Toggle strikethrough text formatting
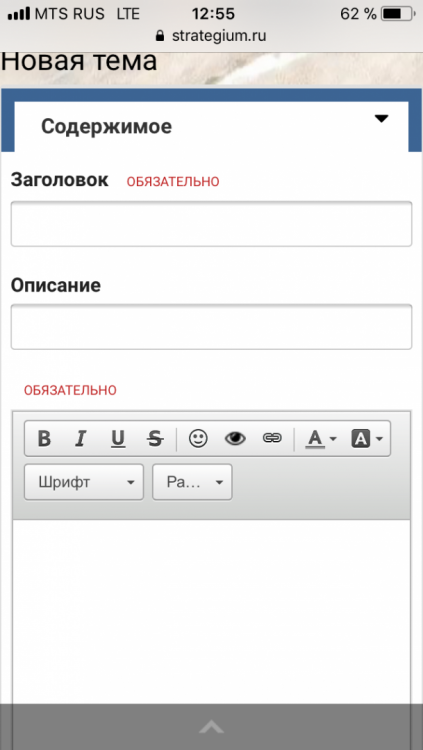 [x=155, y=438]
